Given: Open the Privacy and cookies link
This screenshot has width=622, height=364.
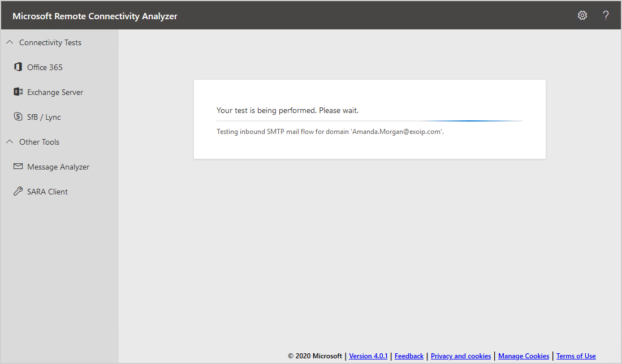Looking at the screenshot, I should (461, 356).
